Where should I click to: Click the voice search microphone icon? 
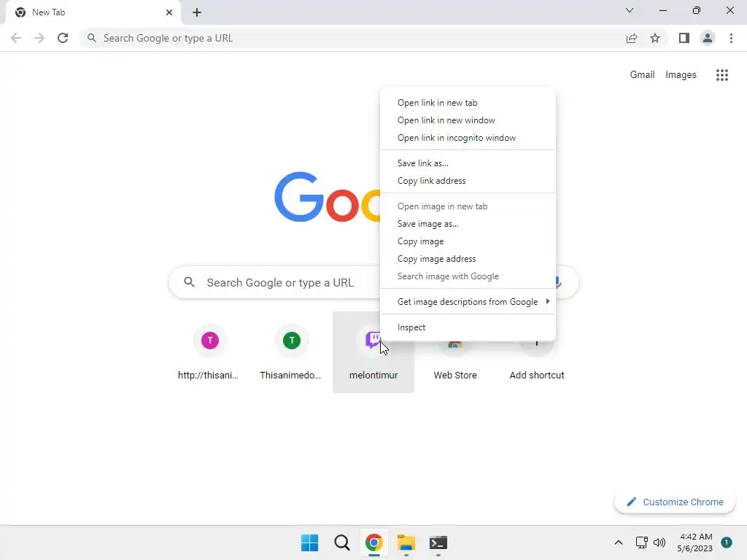[x=558, y=282]
